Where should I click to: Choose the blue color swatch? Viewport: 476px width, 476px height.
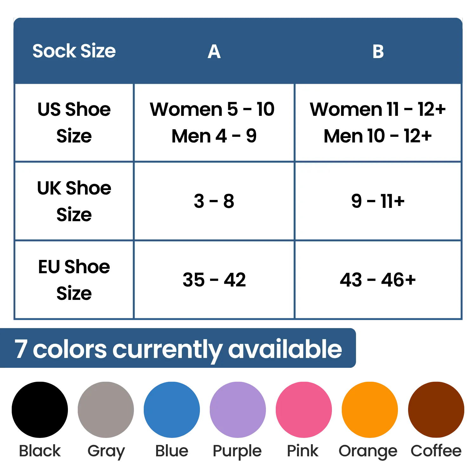(x=172, y=410)
